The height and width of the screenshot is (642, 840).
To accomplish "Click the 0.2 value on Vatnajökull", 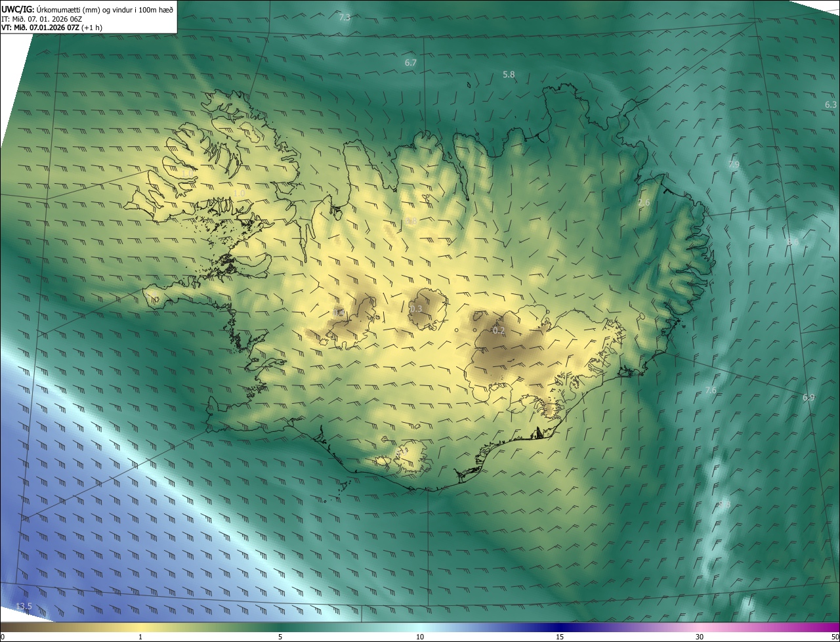I will (499, 331).
